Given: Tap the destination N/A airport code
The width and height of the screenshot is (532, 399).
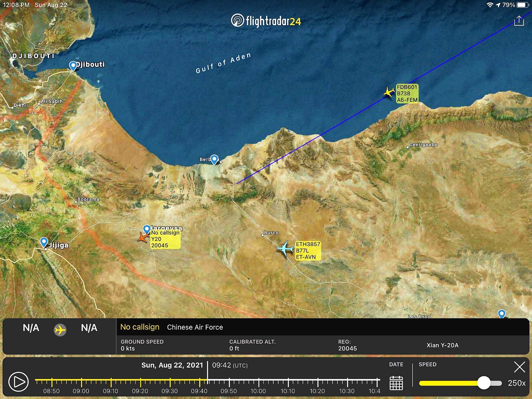Looking at the screenshot, I should tap(89, 328).
